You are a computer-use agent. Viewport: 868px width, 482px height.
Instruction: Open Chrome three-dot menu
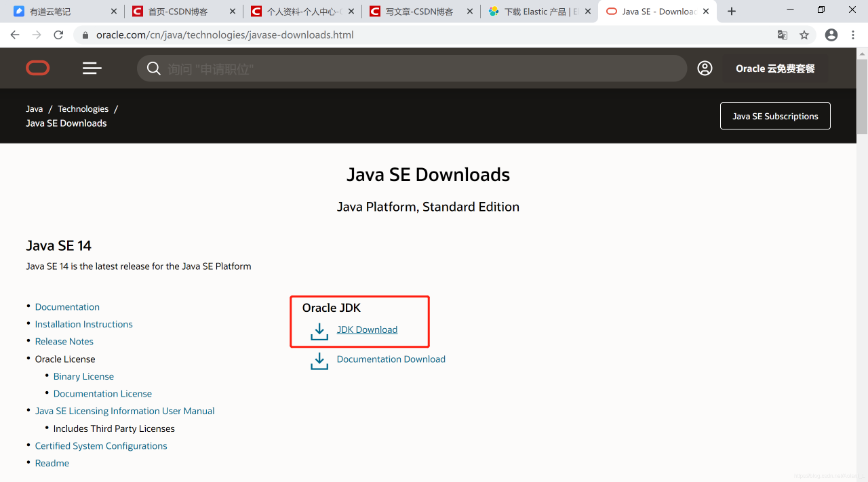pos(853,35)
